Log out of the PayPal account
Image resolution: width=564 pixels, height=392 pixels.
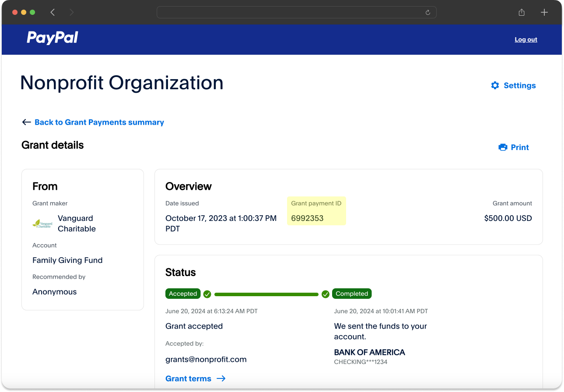tap(525, 39)
